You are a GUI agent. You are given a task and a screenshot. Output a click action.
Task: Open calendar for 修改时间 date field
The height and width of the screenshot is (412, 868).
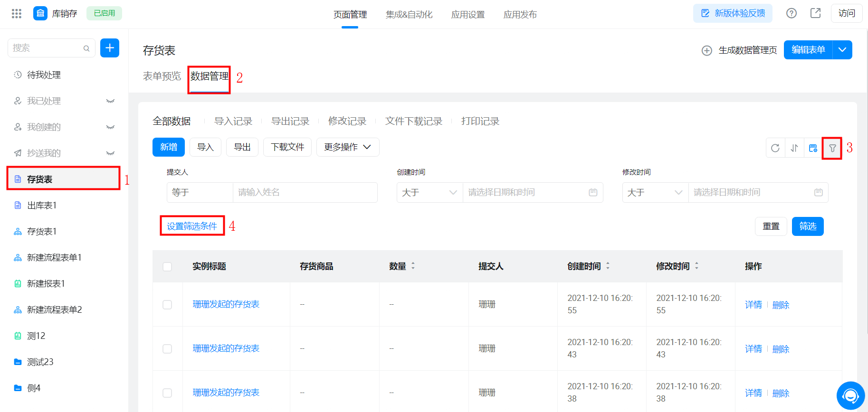pos(818,192)
